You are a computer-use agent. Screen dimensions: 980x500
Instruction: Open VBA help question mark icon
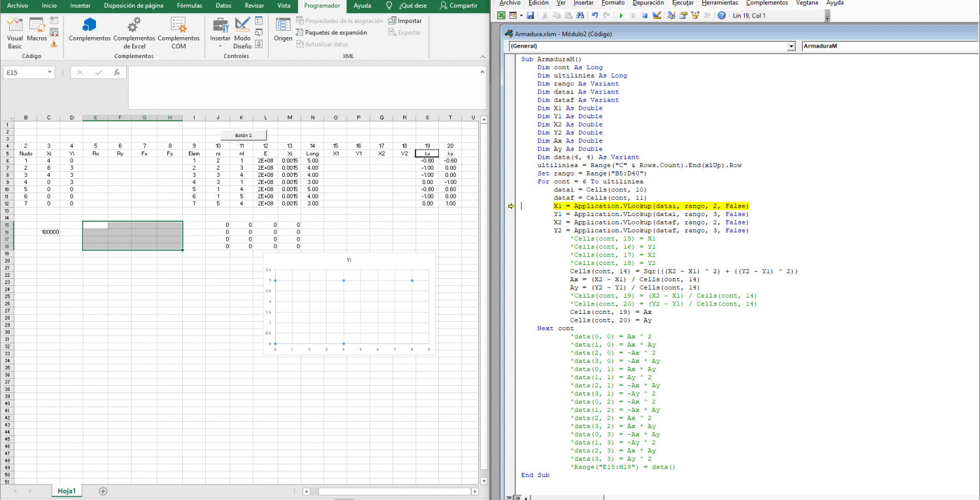coord(721,16)
